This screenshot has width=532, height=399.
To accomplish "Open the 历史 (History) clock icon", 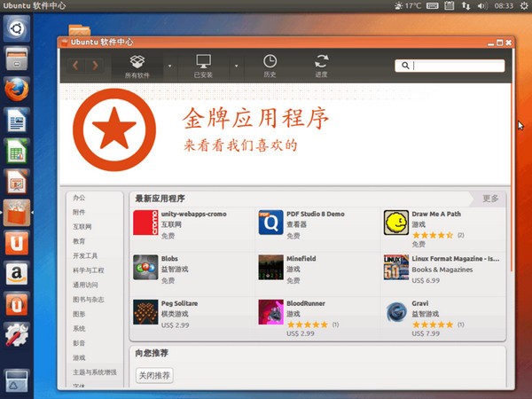I will pos(270,66).
